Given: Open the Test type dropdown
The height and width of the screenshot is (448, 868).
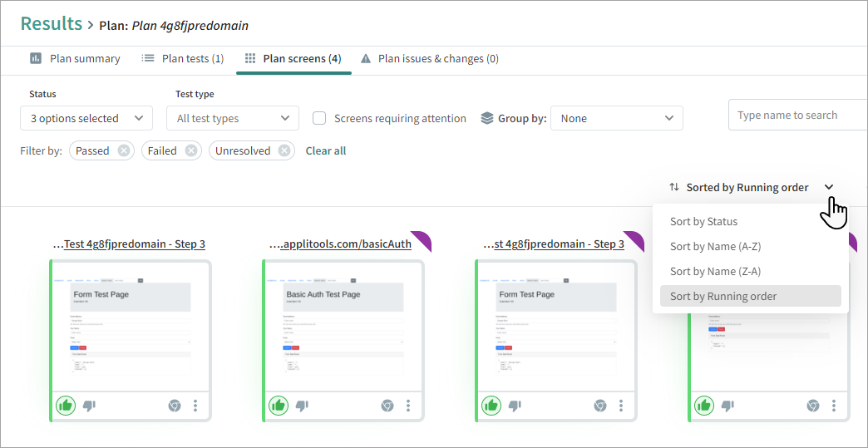Looking at the screenshot, I should click(232, 118).
